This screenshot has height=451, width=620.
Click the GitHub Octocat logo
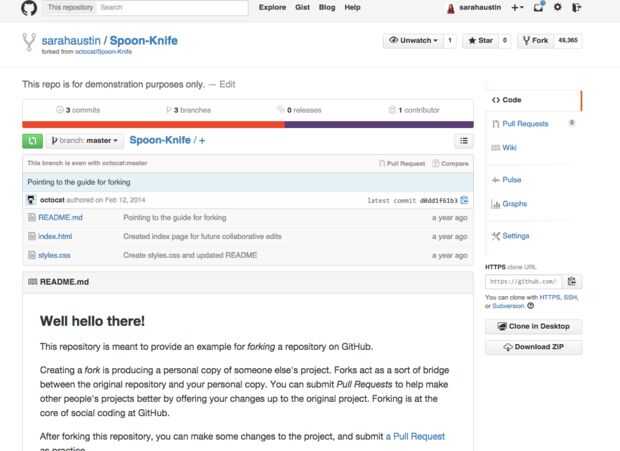(28, 8)
